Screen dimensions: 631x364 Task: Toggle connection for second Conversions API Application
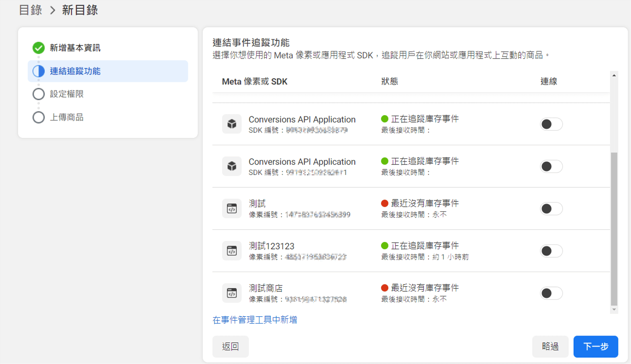click(x=551, y=166)
